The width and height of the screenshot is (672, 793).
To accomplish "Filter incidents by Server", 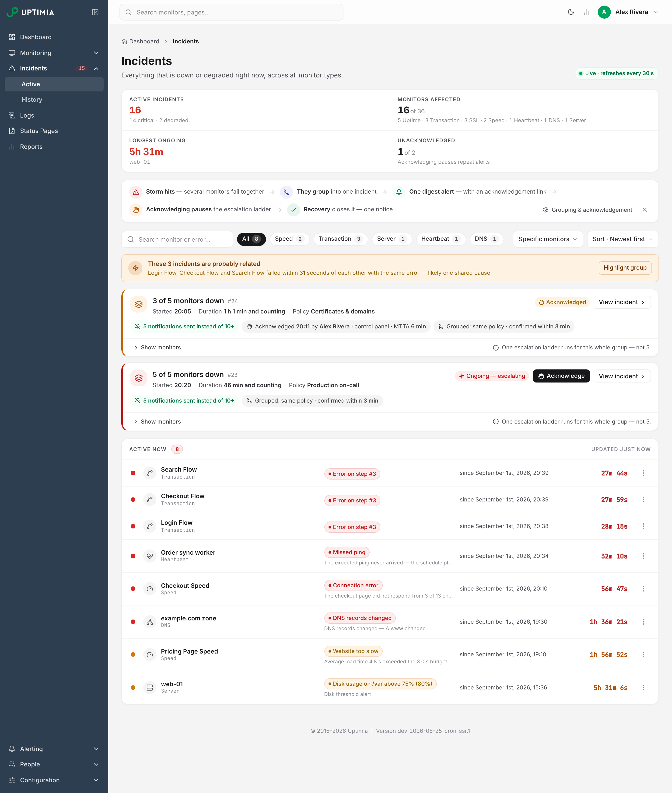I will pyautogui.click(x=392, y=239).
